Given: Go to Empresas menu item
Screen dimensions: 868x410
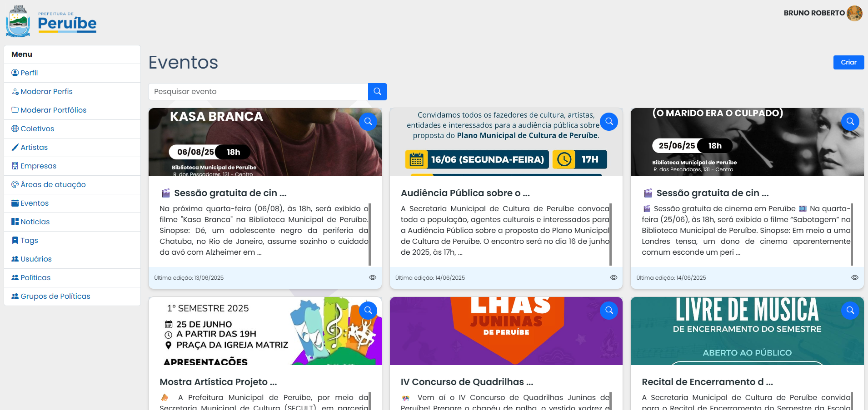Looking at the screenshot, I should tap(72, 166).
